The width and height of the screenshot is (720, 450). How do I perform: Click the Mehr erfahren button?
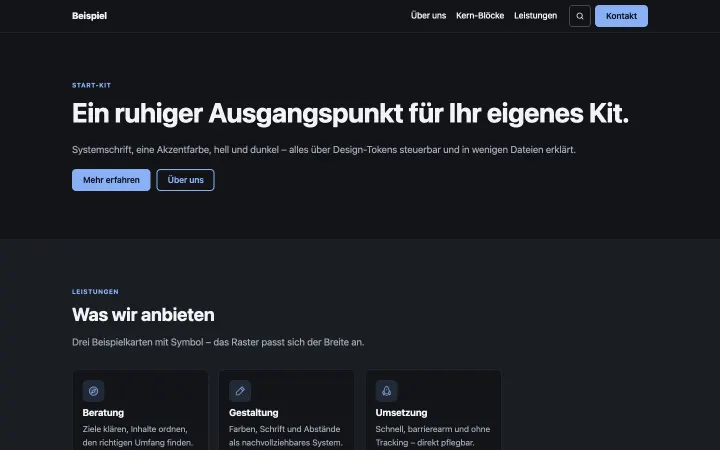click(111, 180)
